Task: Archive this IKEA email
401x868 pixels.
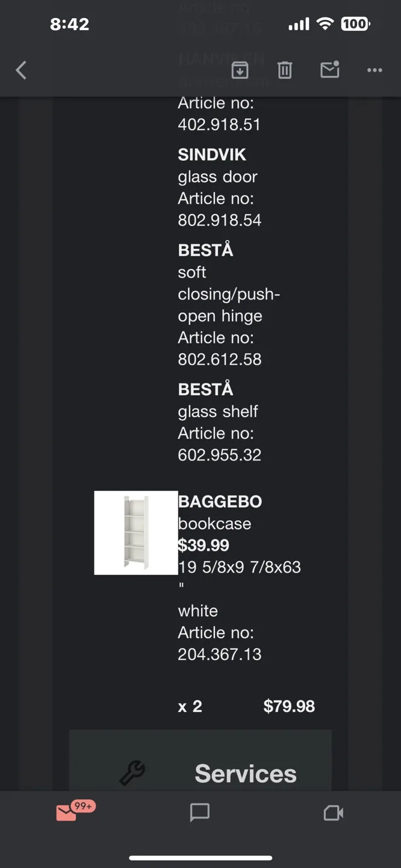Action: point(240,71)
